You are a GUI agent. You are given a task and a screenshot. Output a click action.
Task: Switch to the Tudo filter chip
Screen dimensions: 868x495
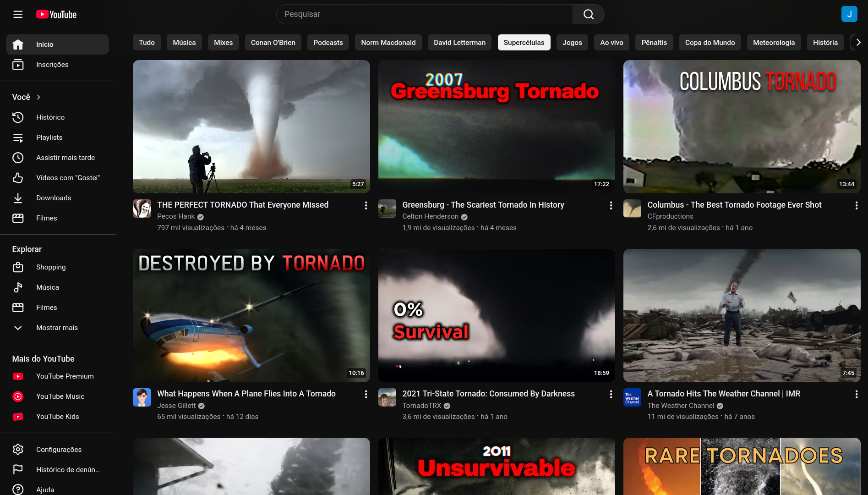click(x=147, y=43)
